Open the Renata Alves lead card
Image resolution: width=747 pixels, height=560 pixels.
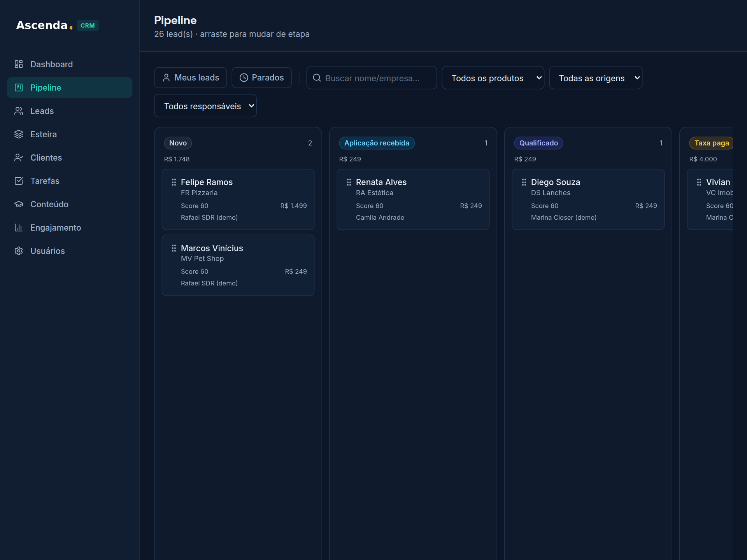pyautogui.click(x=413, y=199)
